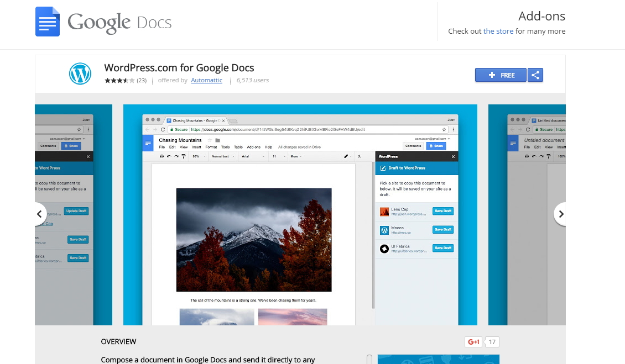Image resolution: width=625 pixels, height=364 pixels.
Task: Click the WordPress logo icon
Action: [80, 73]
